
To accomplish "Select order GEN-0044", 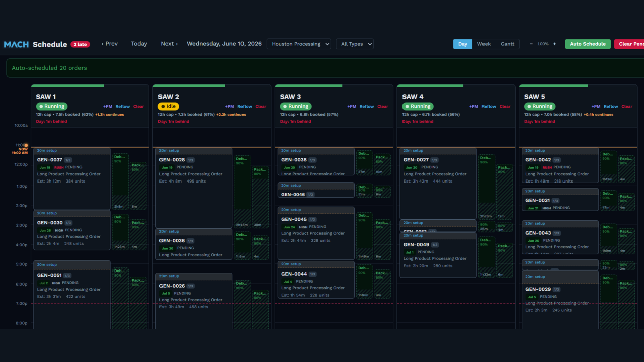I will pos(316,280).
